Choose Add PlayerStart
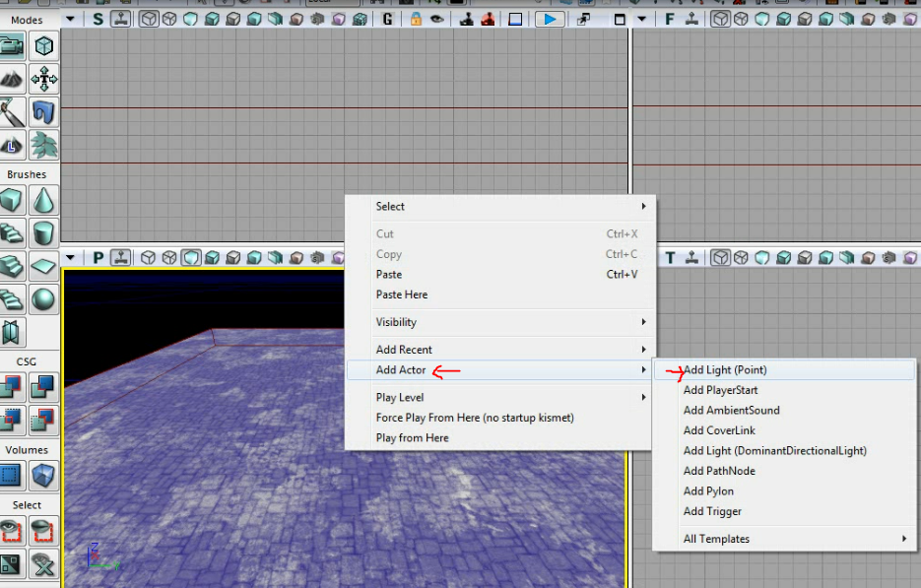Viewport: 921px width, 588px height. point(784,390)
